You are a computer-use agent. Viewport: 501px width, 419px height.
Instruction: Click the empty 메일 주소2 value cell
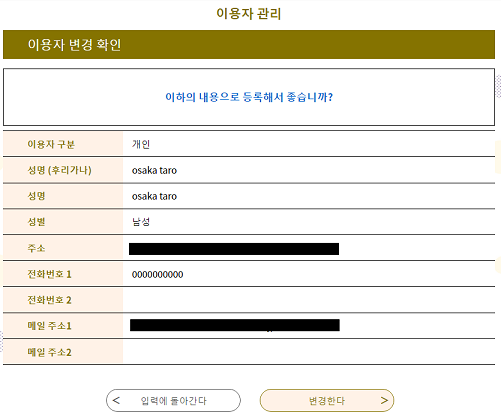309,352
